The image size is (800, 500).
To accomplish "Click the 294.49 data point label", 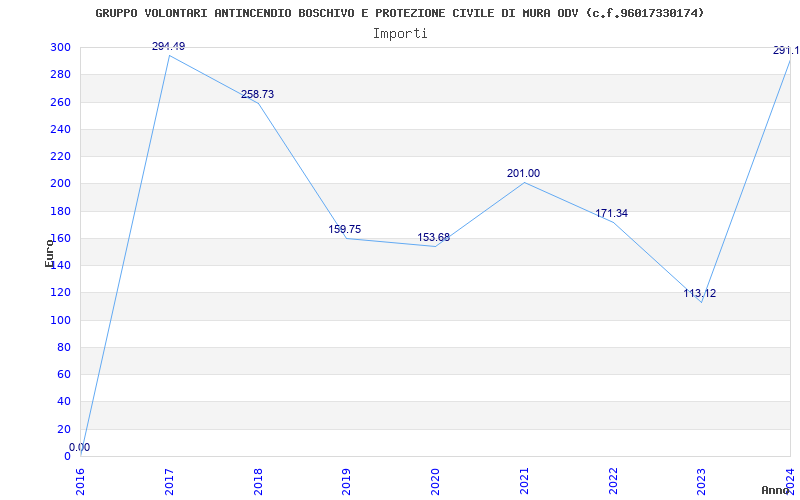I will [x=168, y=46].
